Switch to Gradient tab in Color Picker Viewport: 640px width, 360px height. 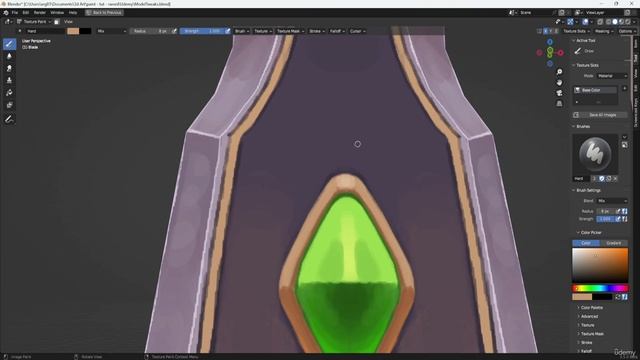click(613, 243)
